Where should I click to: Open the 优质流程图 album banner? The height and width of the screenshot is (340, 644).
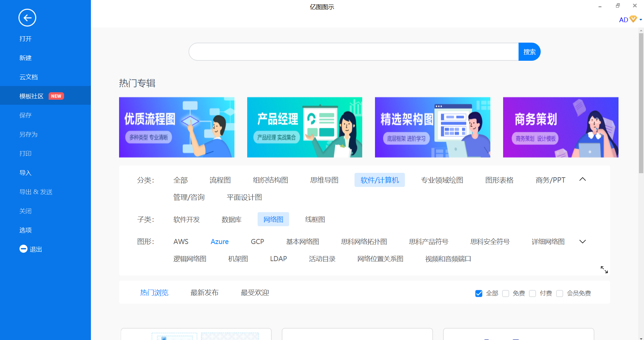coord(177,127)
